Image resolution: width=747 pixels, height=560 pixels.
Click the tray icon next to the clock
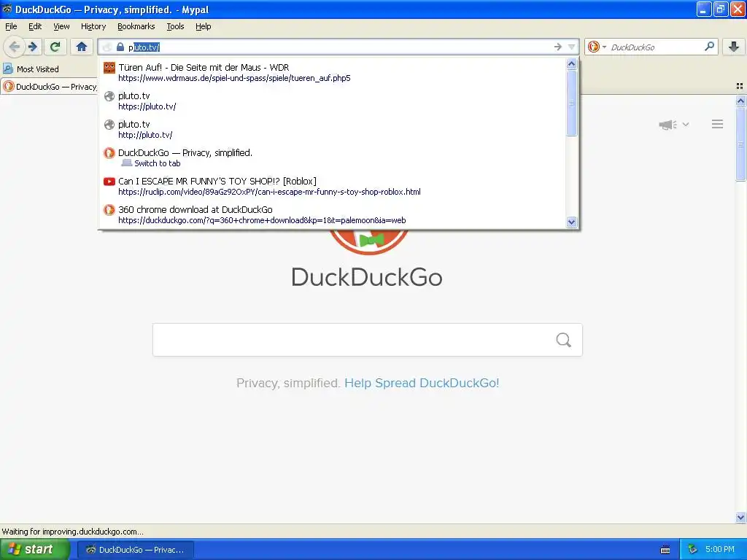pyautogui.click(x=692, y=549)
